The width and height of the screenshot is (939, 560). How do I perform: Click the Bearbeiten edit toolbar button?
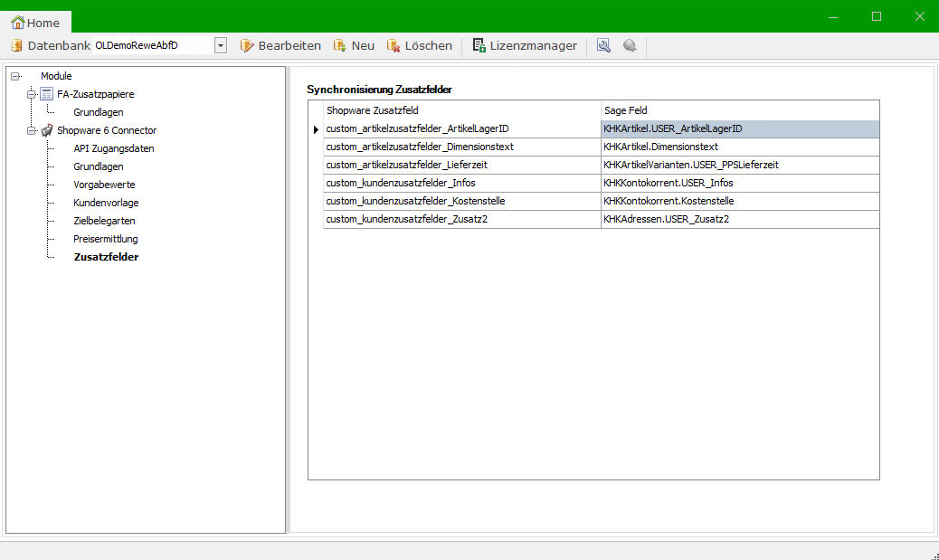coord(280,45)
